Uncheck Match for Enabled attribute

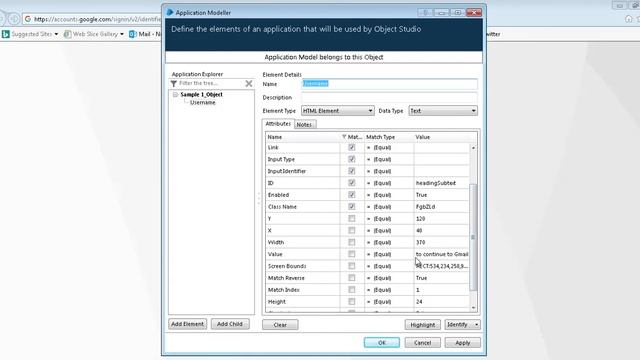[x=351, y=195]
